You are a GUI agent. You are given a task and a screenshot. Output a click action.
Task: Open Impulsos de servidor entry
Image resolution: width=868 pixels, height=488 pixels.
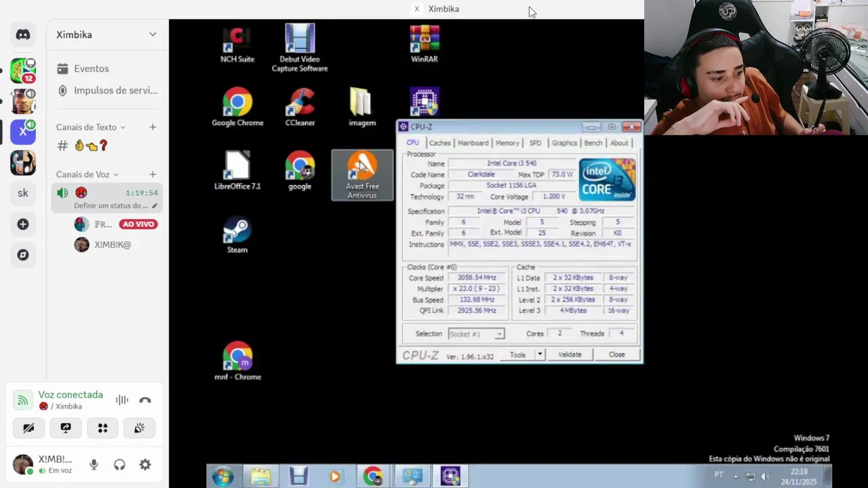[x=108, y=90]
